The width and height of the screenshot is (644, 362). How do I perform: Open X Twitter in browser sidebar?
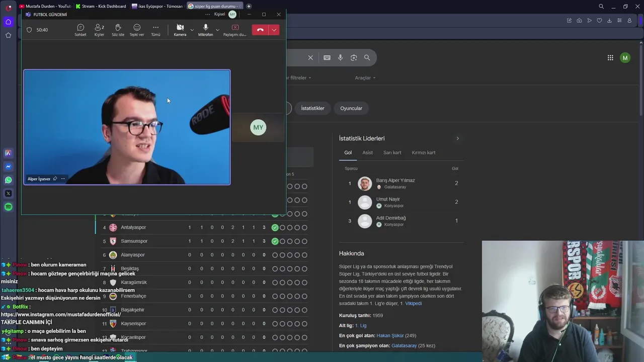(8, 194)
